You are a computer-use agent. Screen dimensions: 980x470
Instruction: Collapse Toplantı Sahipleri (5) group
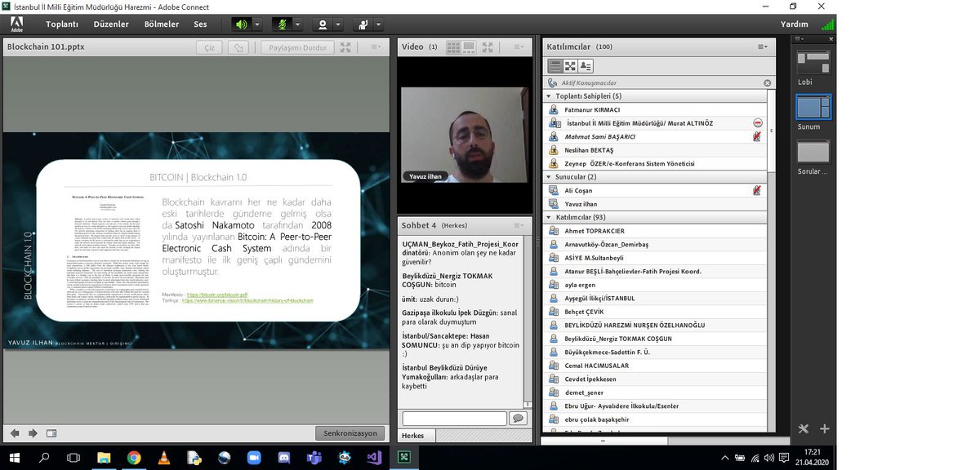click(x=549, y=96)
